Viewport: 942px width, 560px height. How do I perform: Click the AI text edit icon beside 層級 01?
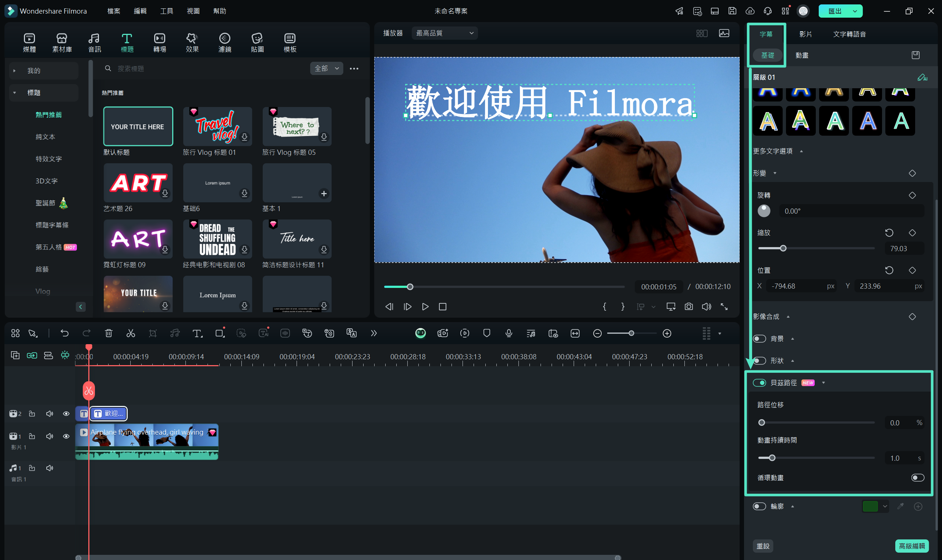tap(922, 77)
